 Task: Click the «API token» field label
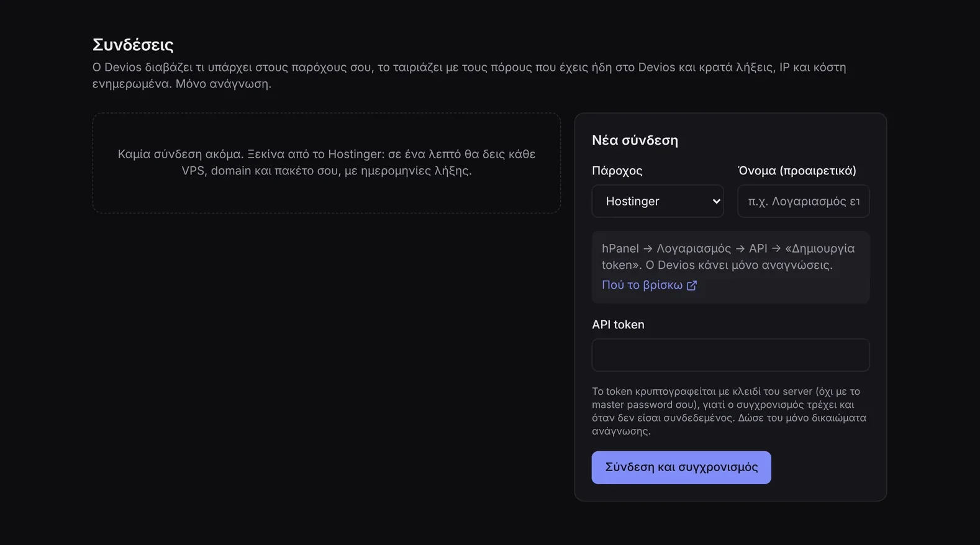[x=618, y=325]
